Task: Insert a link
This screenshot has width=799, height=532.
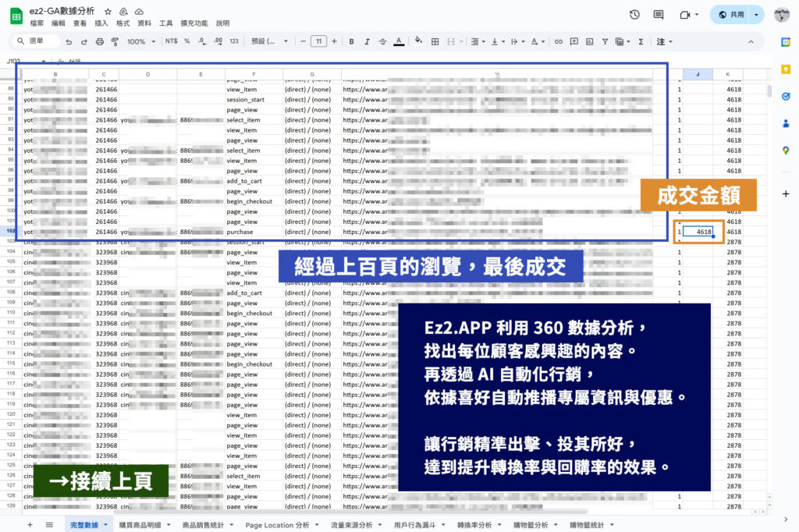Action: pos(559,42)
